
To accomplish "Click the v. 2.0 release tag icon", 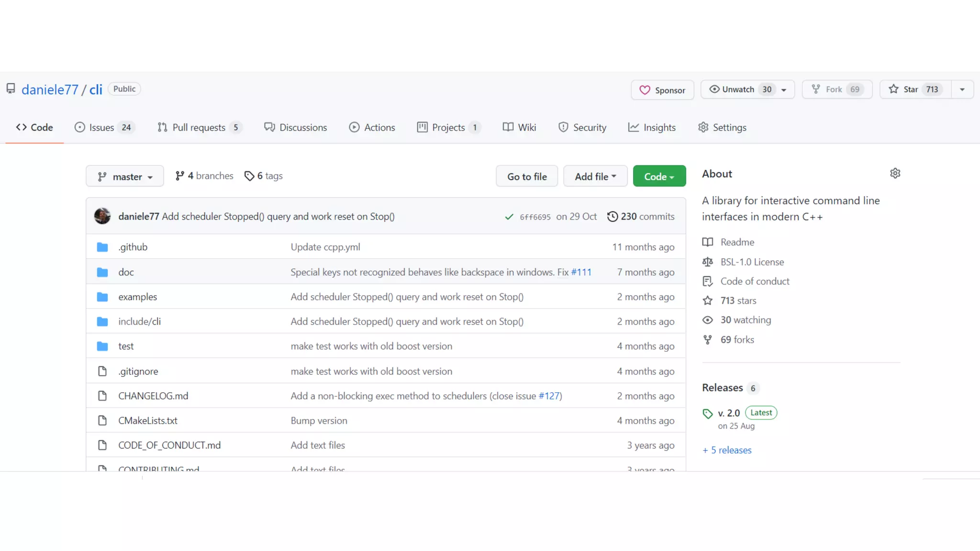I will (x=708, y=414).
